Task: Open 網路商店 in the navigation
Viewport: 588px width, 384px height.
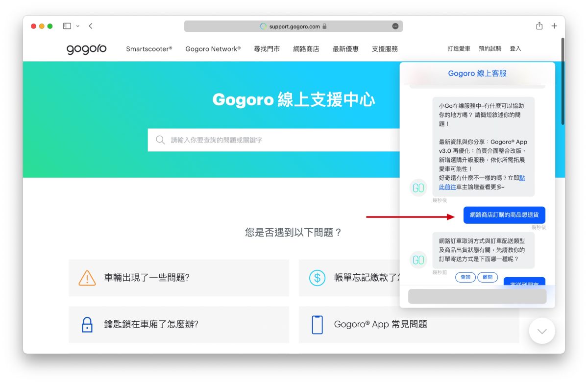Action: pos(306,49)
